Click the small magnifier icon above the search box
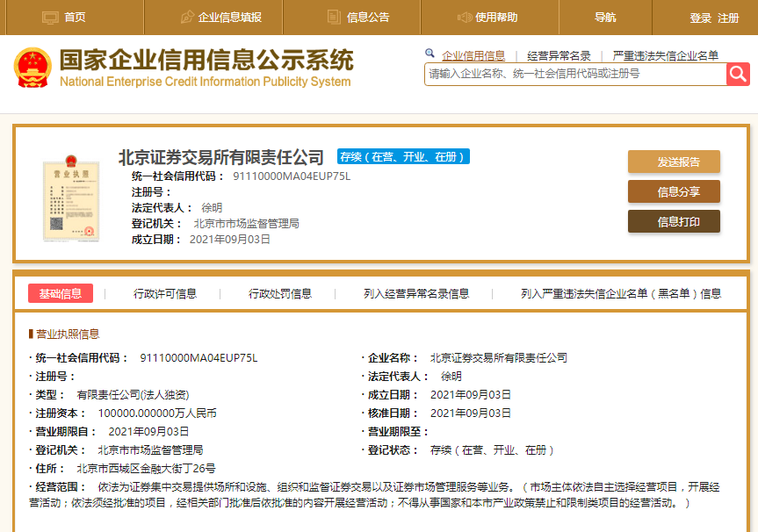Screen dimensions: 758x532 pyautogui.click(x=430, y=54)
